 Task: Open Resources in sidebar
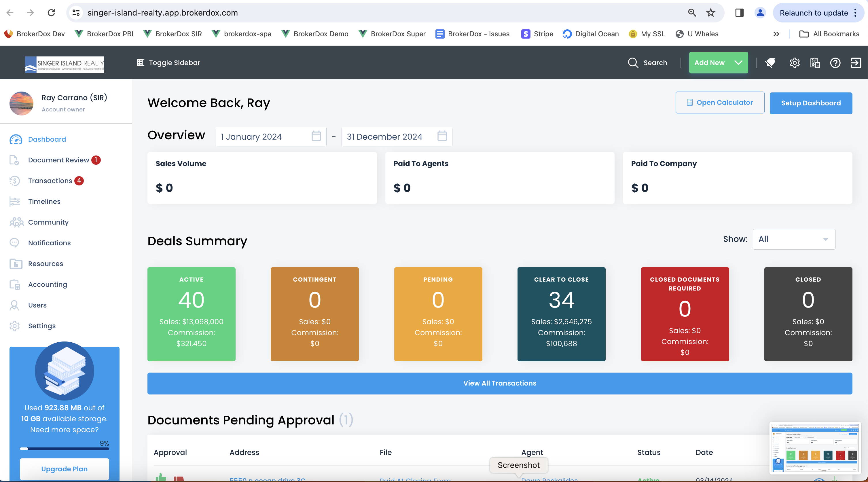coord(46,264)
